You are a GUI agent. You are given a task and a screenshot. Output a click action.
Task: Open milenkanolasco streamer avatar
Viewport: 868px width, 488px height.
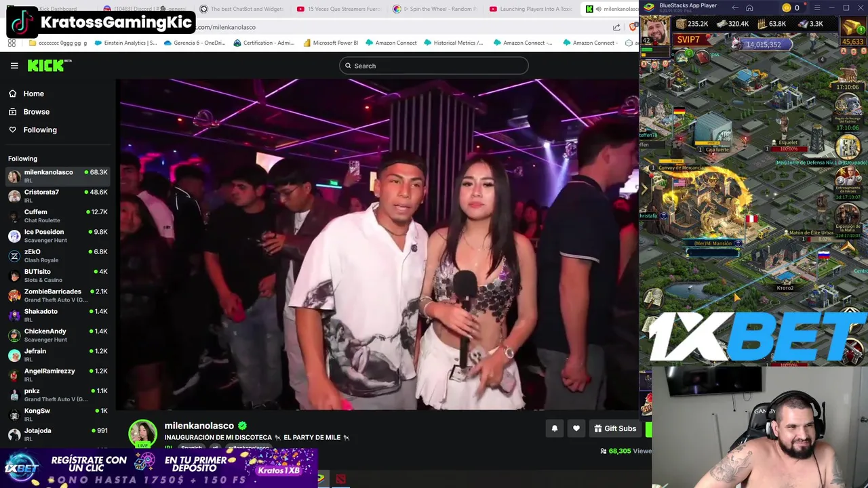pos(143,434)
